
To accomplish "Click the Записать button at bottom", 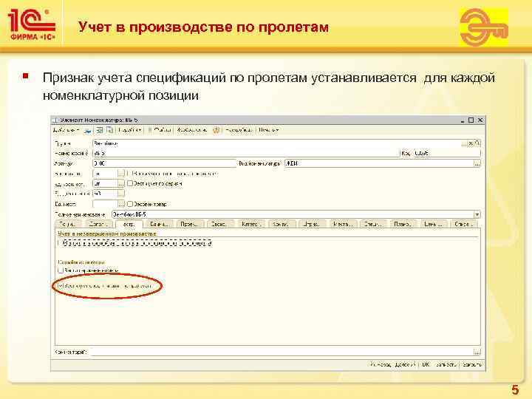I will point(445,365).
